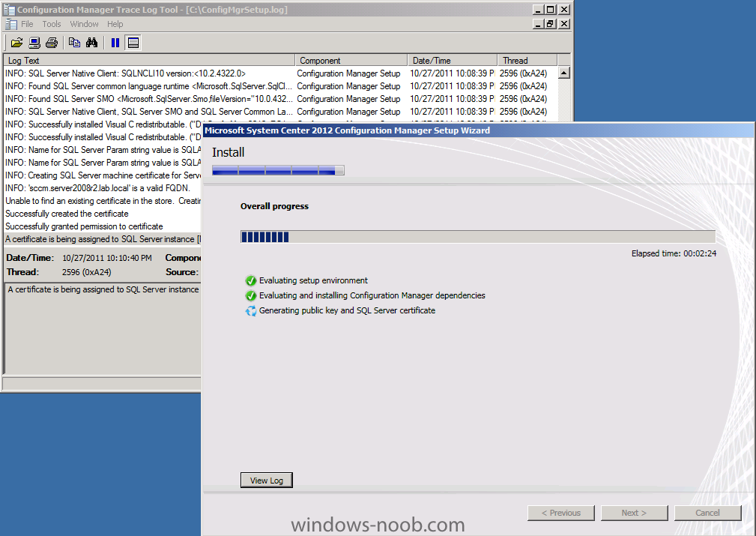
Task: Click the Thread column header
Action: (x=527, y=60)
